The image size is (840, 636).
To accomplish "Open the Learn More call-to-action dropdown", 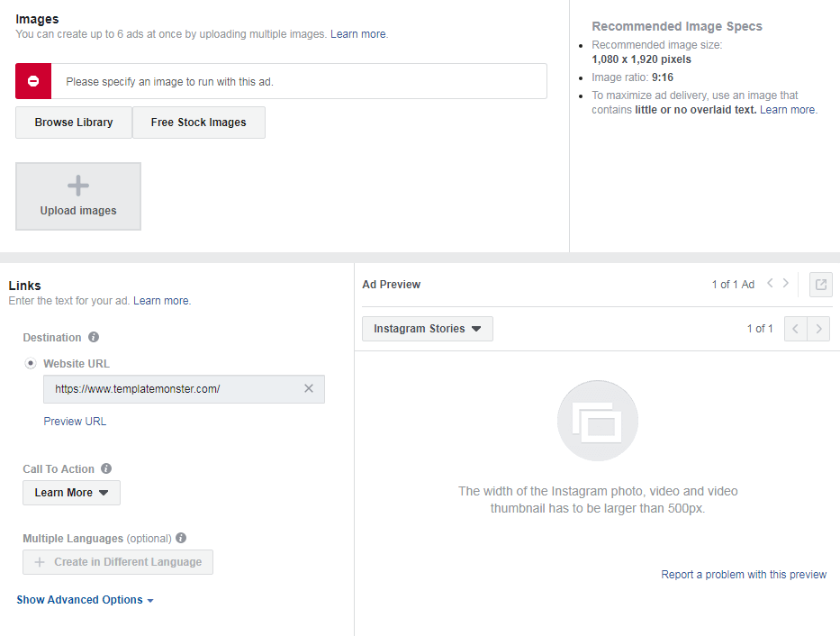I will point(71,493).
